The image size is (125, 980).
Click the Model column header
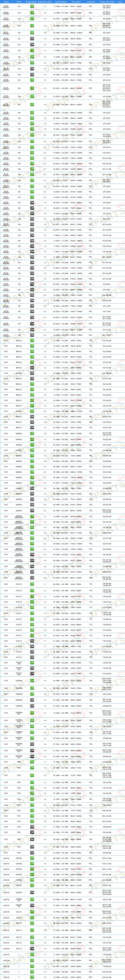click(19, 2)
